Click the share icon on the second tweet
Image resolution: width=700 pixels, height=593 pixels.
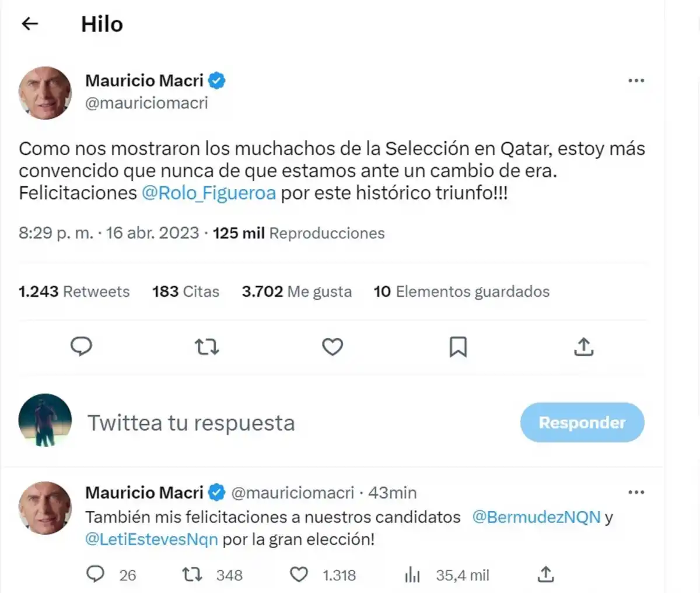[x=545, y=575]
